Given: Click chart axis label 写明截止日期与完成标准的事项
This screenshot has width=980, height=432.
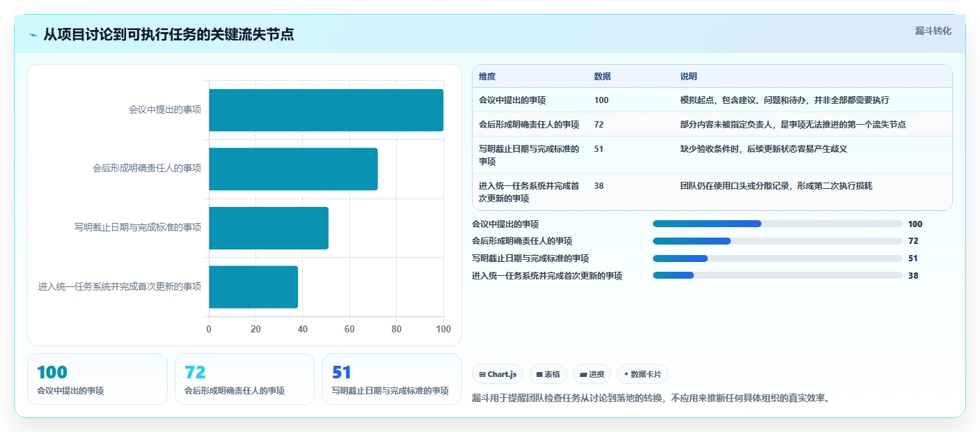Looking at the screenshot, I should coord(138,228).
